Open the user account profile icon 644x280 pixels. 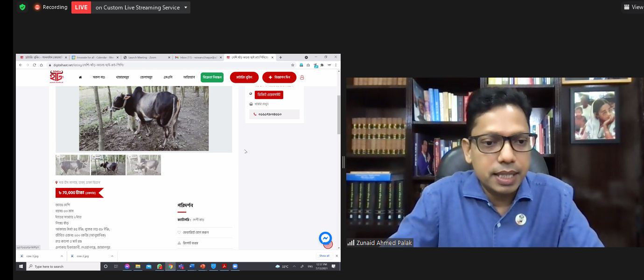pos(302,77)
